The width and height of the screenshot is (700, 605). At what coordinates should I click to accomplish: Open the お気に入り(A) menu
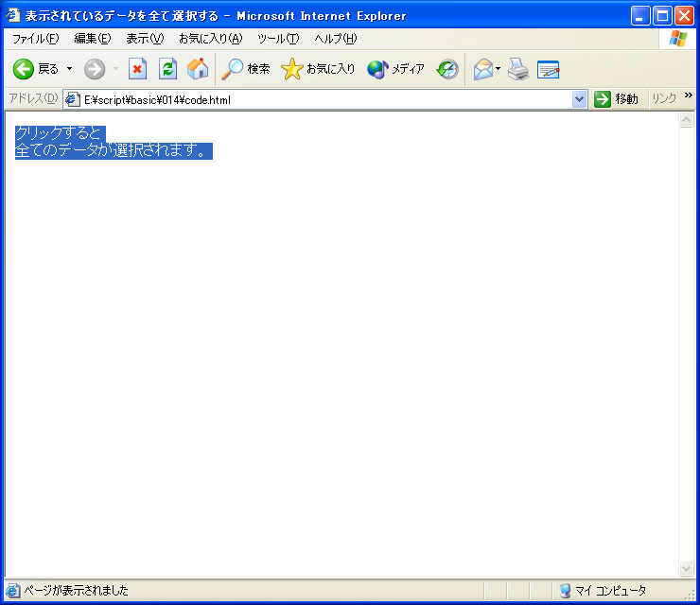point(210,39)
